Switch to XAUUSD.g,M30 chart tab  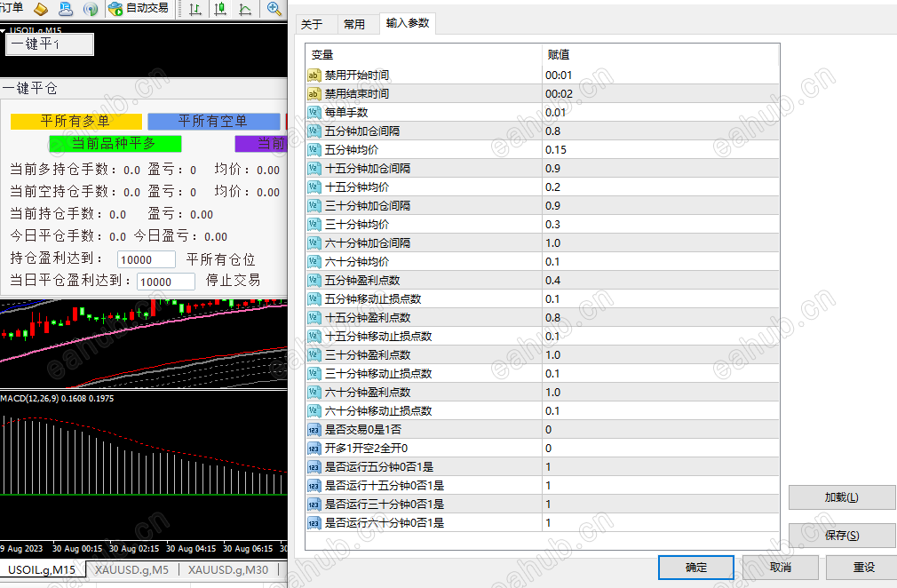coord(227,569)
